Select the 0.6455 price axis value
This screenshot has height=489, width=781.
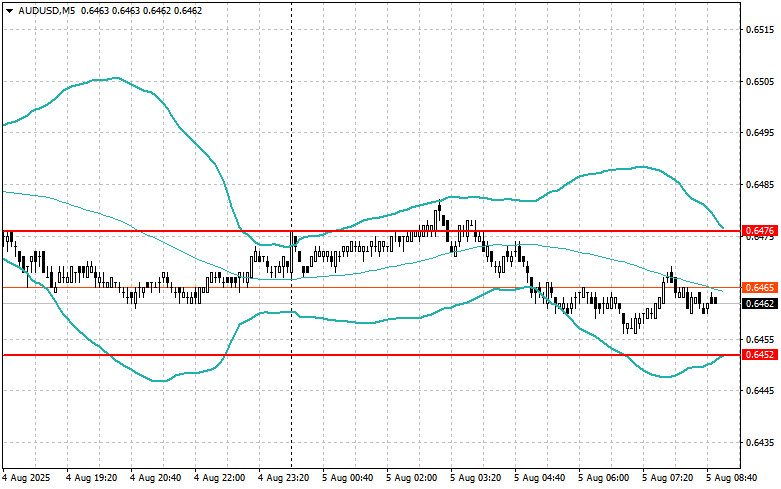[761, 339]
